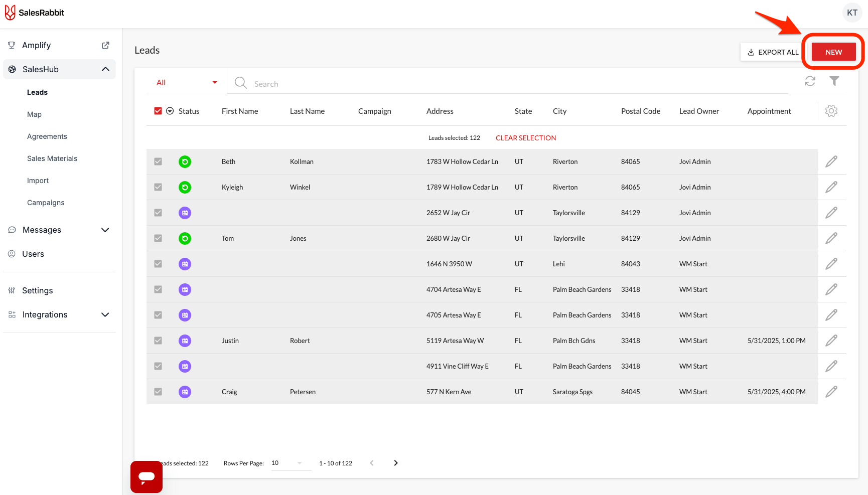
Task: Toggle checkbox for Beth Kollman row
Action: pyautogui.click(x=158, y=161)
